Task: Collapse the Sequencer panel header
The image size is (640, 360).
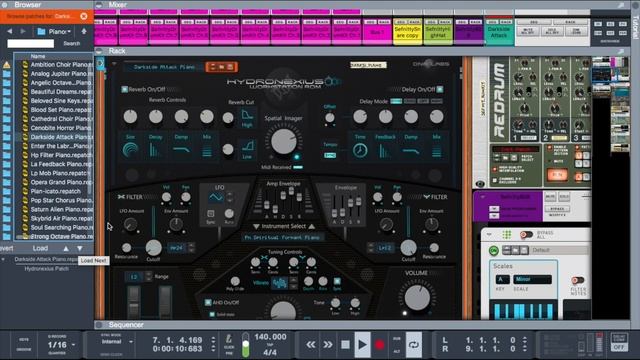Action: (99, 325)
